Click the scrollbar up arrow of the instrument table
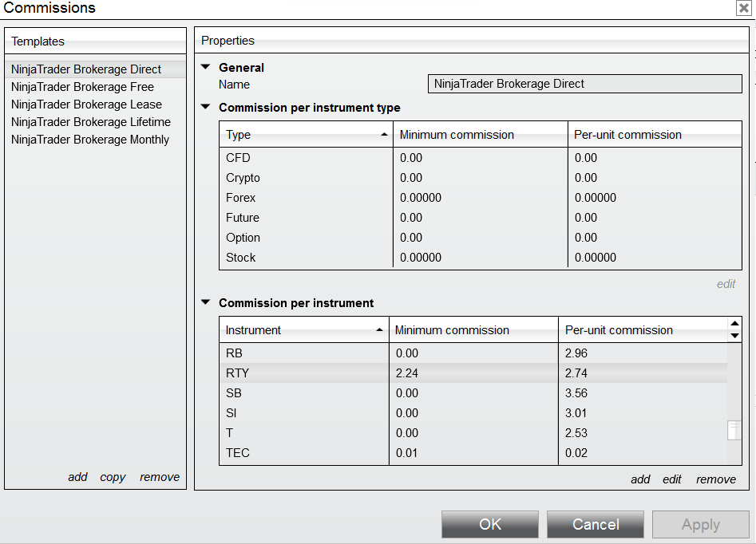 734,322
